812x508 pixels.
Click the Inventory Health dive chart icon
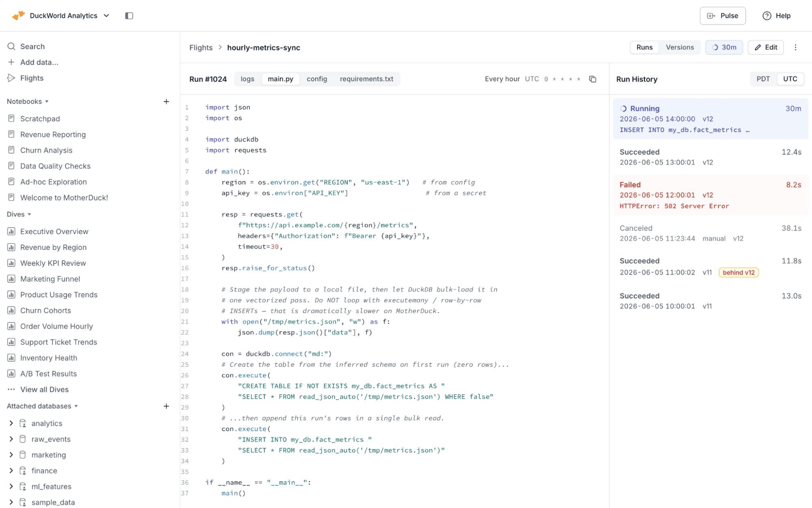11,358
